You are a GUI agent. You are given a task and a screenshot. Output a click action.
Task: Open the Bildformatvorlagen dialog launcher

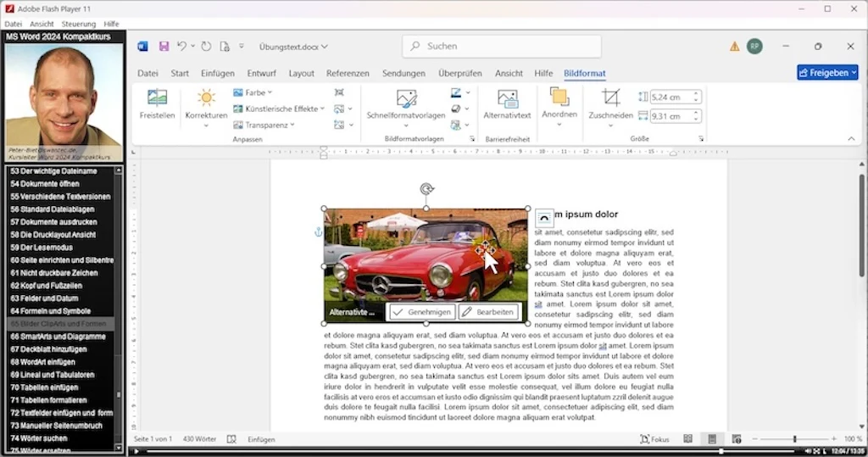pyautogui.click(x=472, y=139)
